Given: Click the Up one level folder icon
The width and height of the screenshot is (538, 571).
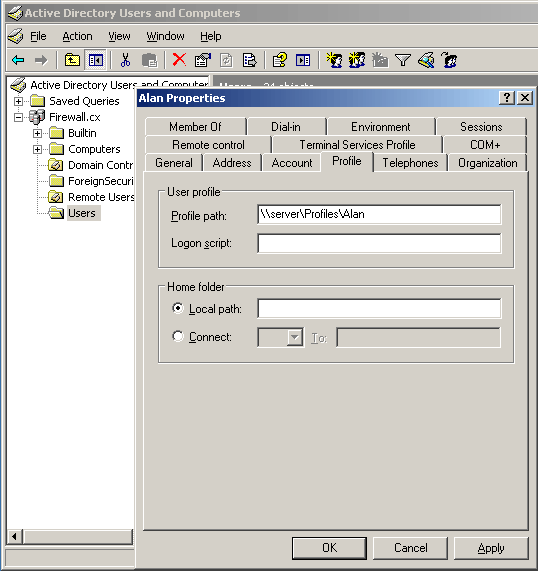Looking at the screenshot, I should [x=72, y=60].
